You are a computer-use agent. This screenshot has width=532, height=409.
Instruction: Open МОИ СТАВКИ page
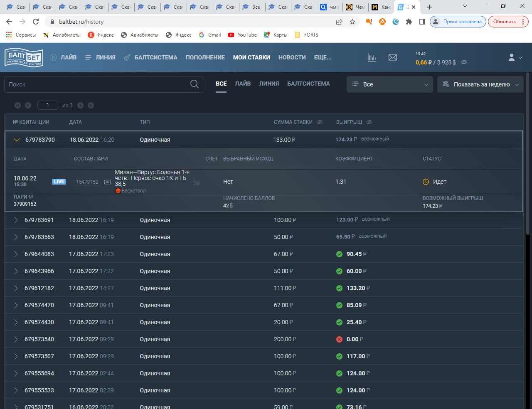pos(251,57)
